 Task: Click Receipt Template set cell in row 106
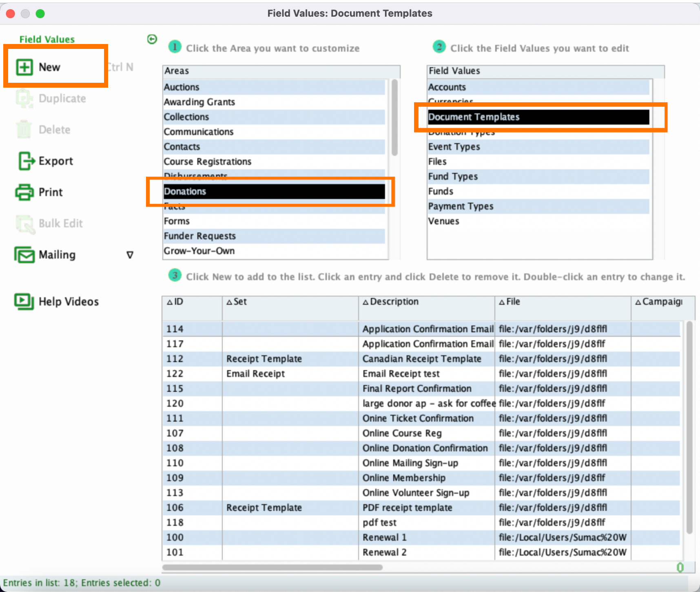click(x=290, y=508)
